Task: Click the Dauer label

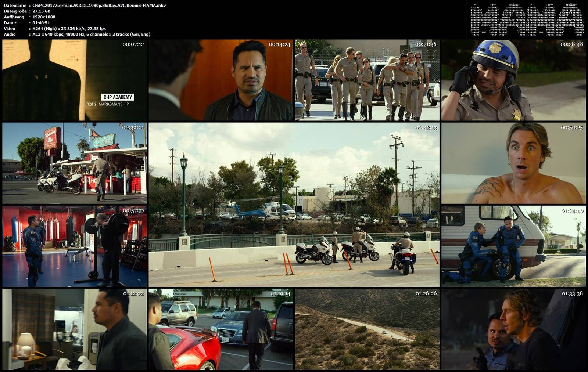Action: [10, 23]
